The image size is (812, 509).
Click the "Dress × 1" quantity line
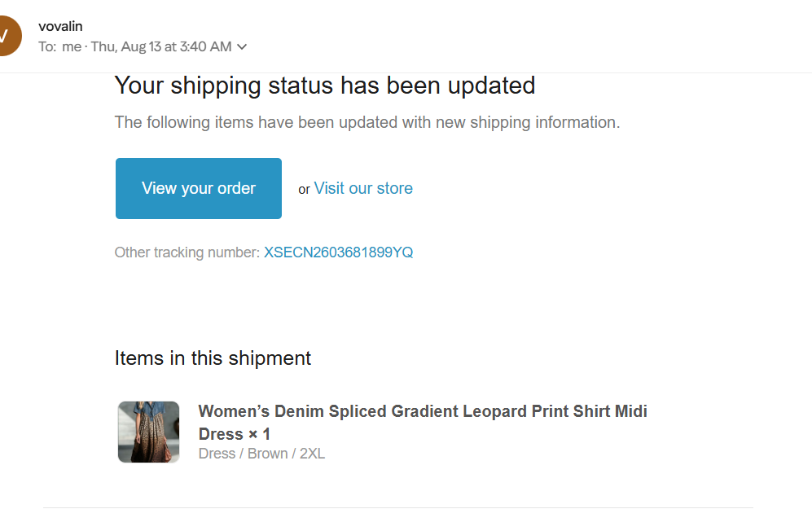click(x=234, y=434)
